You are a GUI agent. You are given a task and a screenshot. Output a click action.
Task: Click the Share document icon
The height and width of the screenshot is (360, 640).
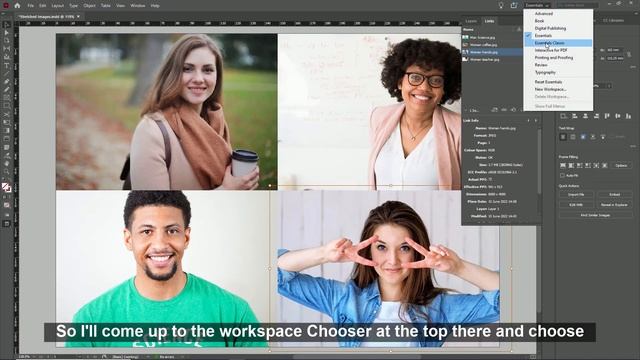[x=514, y=5]
